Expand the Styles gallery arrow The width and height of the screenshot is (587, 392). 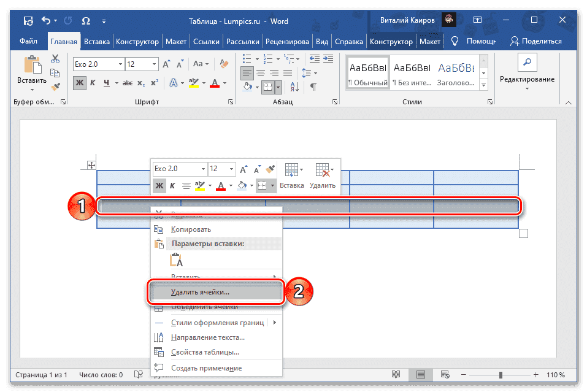point(484,84)
